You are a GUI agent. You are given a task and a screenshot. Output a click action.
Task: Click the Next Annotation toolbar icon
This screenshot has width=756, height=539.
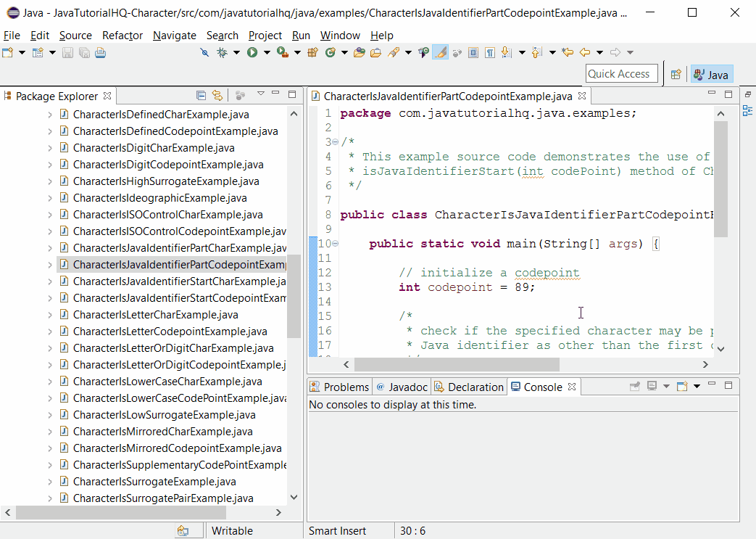pyautogui.click(x=506, y=52)
